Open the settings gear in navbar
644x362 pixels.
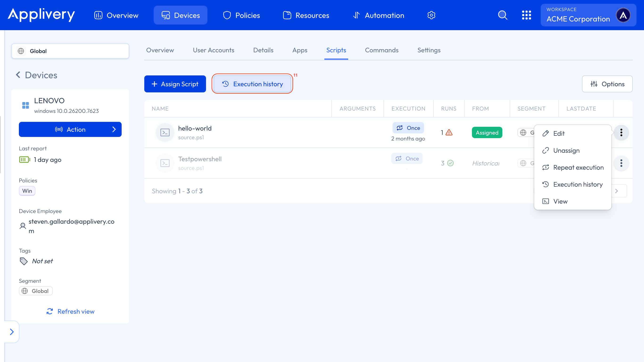[431, 15]
